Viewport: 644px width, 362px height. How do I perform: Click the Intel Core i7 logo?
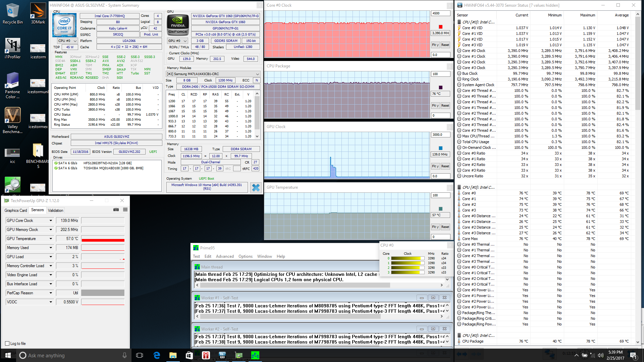64,25
